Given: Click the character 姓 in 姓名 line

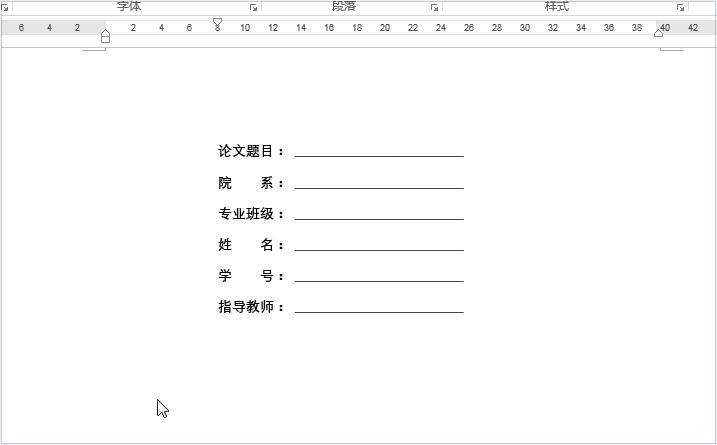Looking at the screenshot, I should [x=225, y=245].
